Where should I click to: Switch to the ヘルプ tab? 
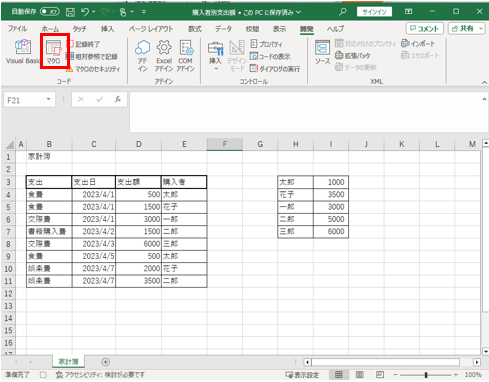click(x=335, y=29)
